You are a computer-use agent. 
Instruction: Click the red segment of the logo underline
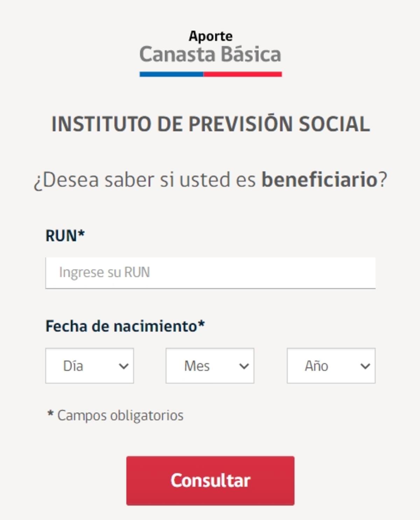click(x=243, y=74)
